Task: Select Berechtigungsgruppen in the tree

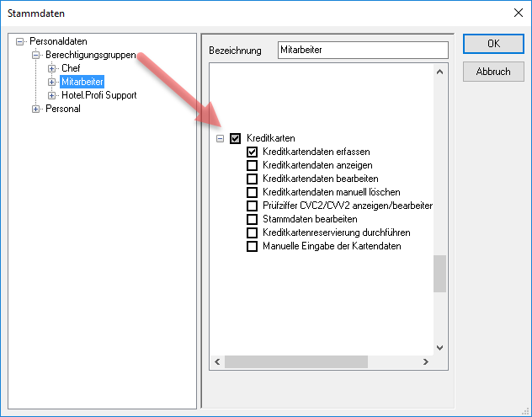Action: tap(91, 55)
